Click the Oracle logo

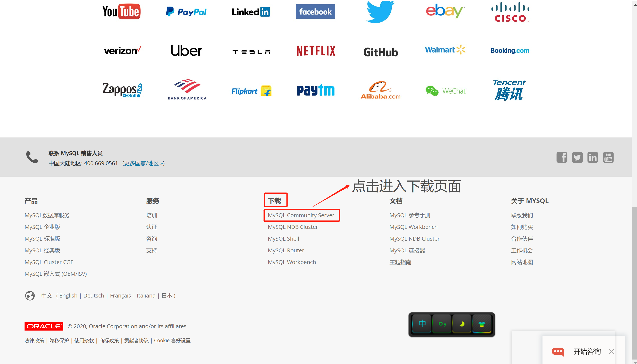click(x=44, y=326)
